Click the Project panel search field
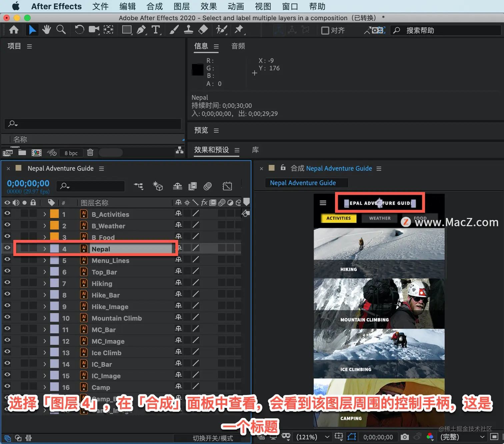Image resolution: width=504 pixels, height=444 pixels. [93, 124]
